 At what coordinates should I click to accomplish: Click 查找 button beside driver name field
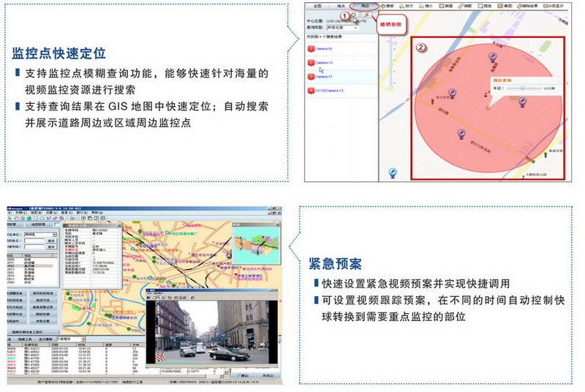click(x=51, y=241)
